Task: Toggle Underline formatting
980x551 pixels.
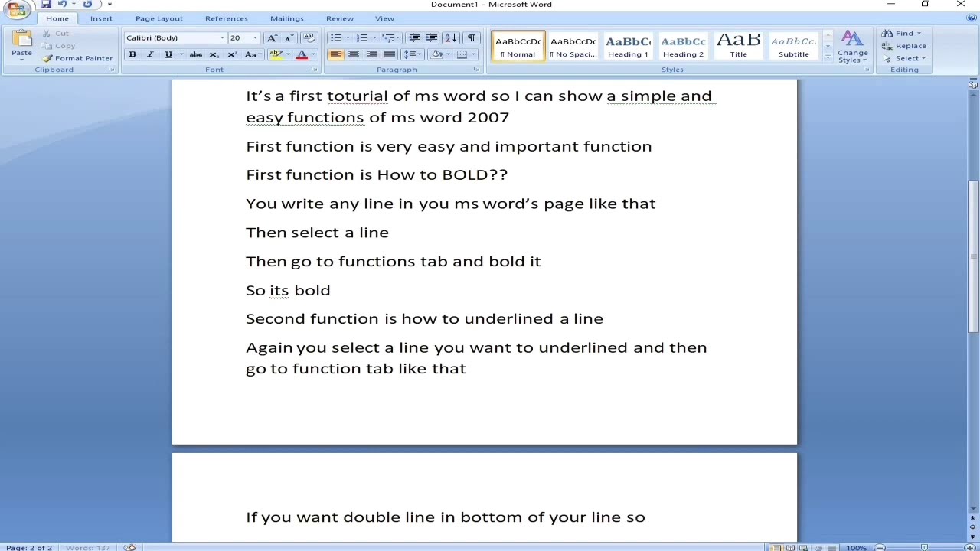Action: click(x=168, y=54)
